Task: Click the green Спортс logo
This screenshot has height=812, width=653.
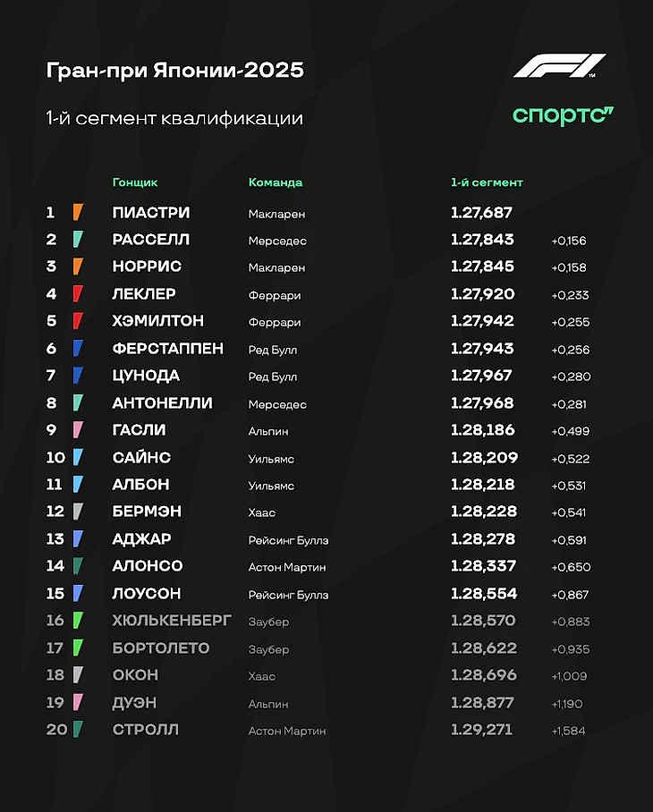Action: coord(563,116)
